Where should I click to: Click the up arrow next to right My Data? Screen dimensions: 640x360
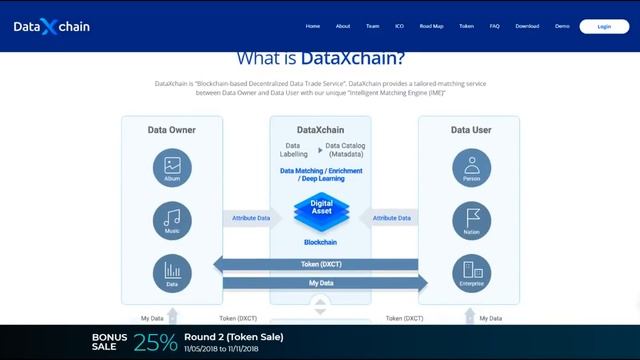[x=470, y=316]
